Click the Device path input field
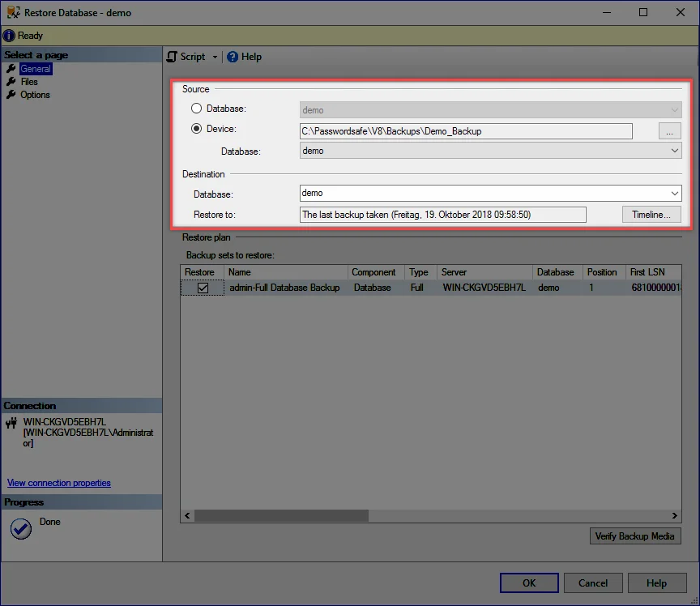 pos(466,131)
